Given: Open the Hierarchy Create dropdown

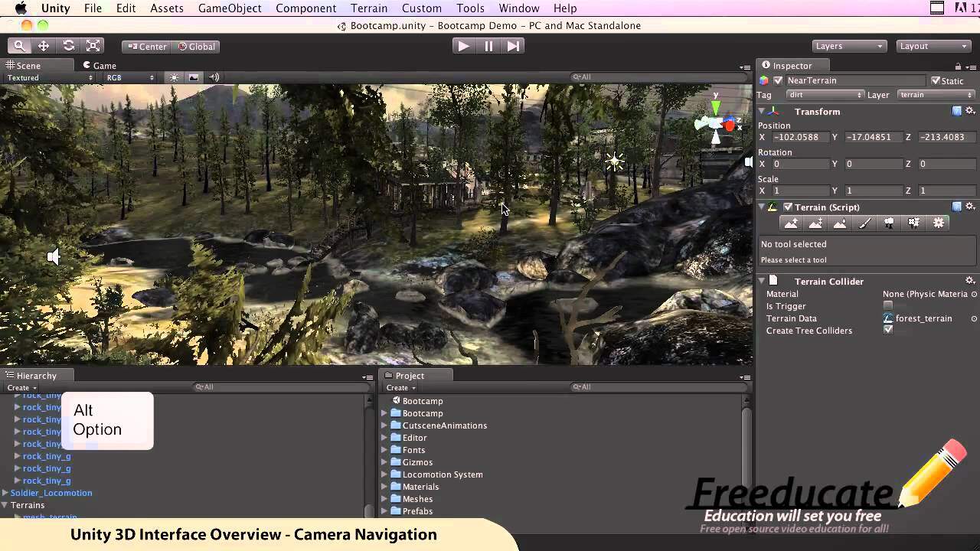Looking at the screenshot, I should (x=22, y=387).
